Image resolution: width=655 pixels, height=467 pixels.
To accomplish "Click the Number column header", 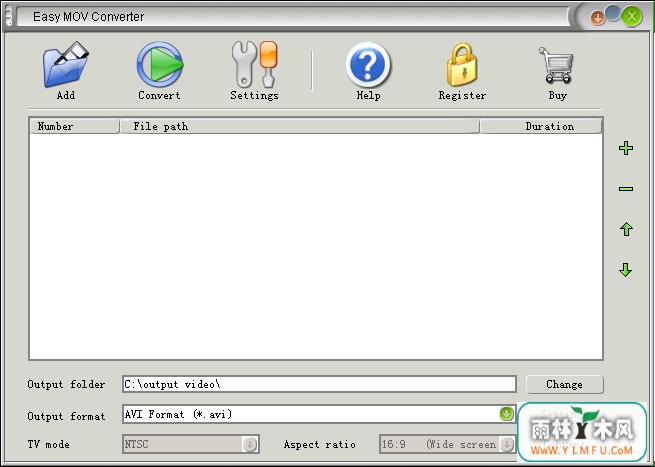I will (75, 126).
